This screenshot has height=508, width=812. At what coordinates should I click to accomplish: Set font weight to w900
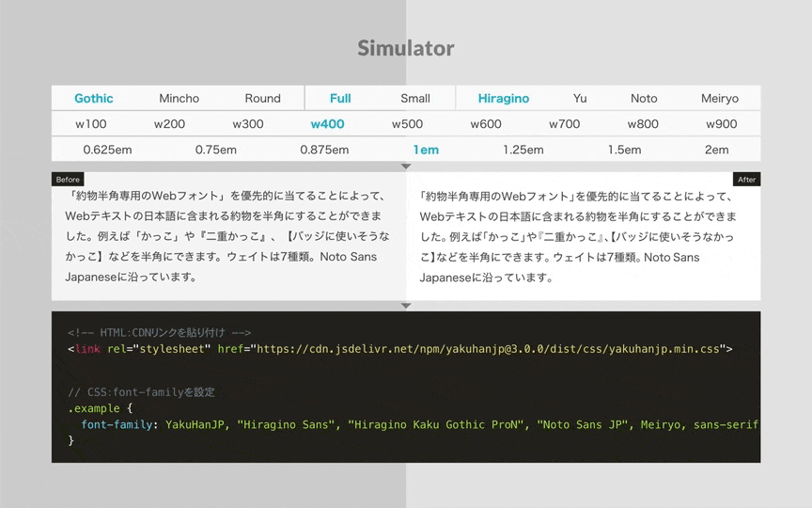click(x=722, y=124)
